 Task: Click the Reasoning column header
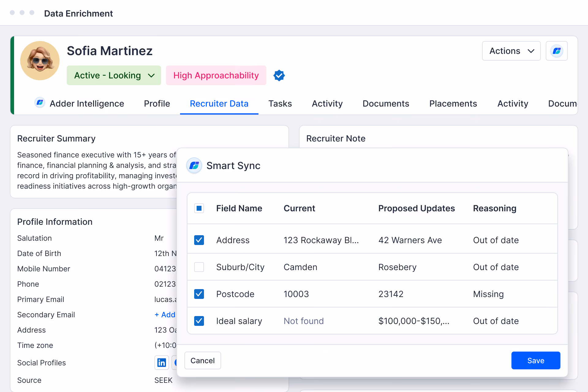(495, 209)
